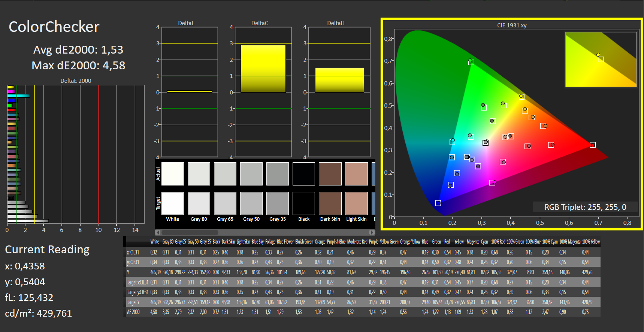Viewport: 644px width, 332px height.
Task: Click the white point marker in CIE diagram
Action: tap(486, 142)
